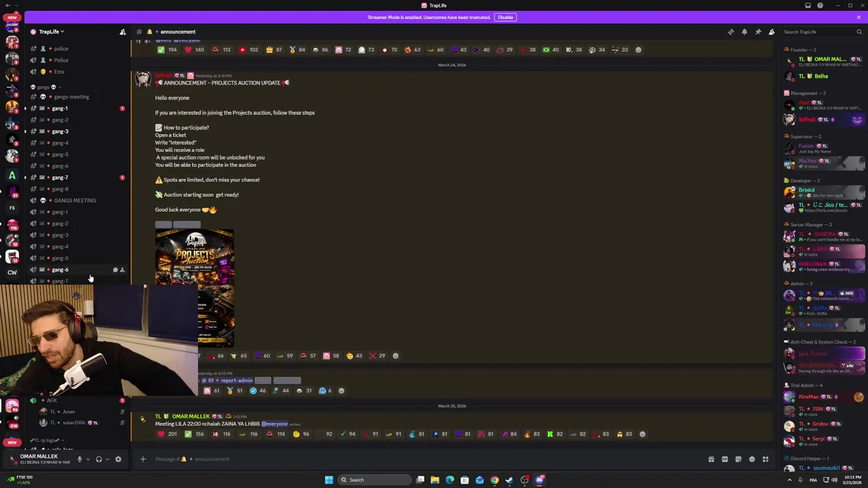Open the help icon in title bar
The width and height of the screenshot is (868, 488).
820,5
